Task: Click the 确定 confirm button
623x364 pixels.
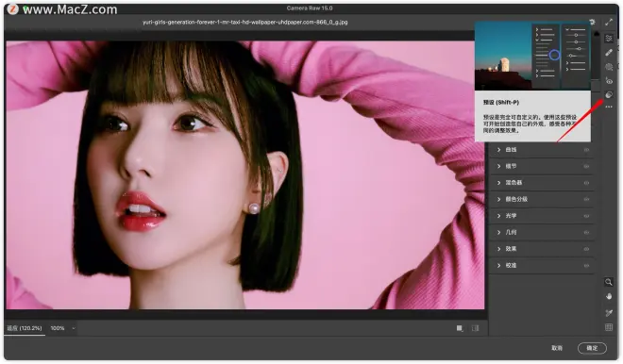Action: coord(592,348)
